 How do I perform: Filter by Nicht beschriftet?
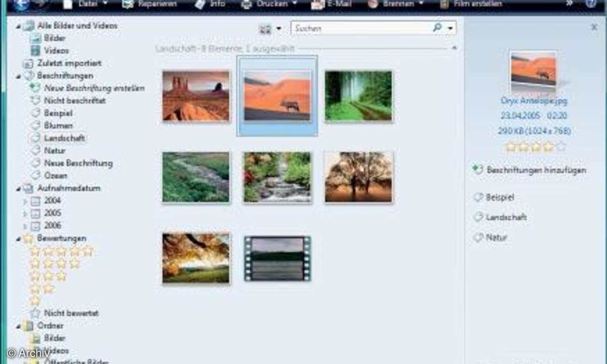74,101
